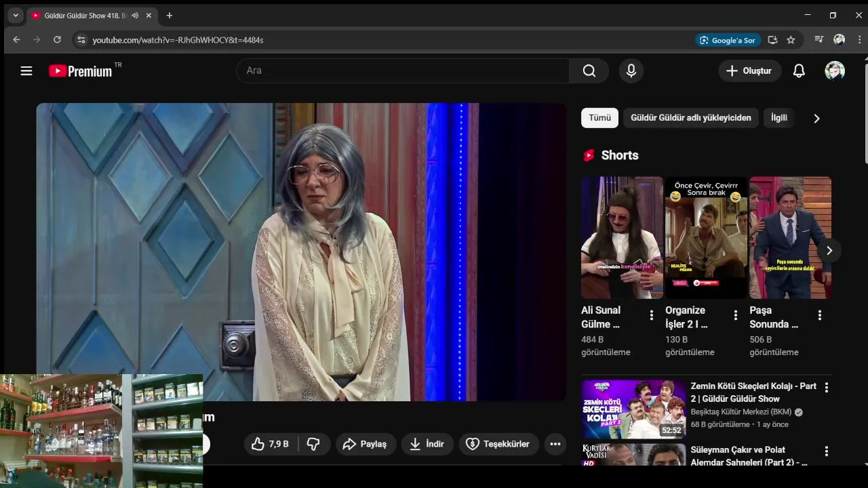This screenshot has height=488, width=868.
Task: Reload the page
Action: coord(57,40)
